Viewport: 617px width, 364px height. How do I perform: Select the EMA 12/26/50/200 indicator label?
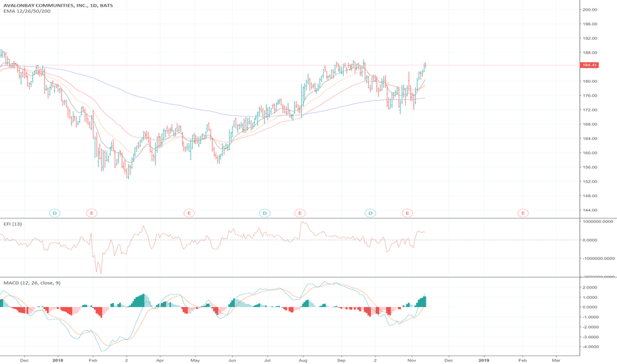(27, 11)
